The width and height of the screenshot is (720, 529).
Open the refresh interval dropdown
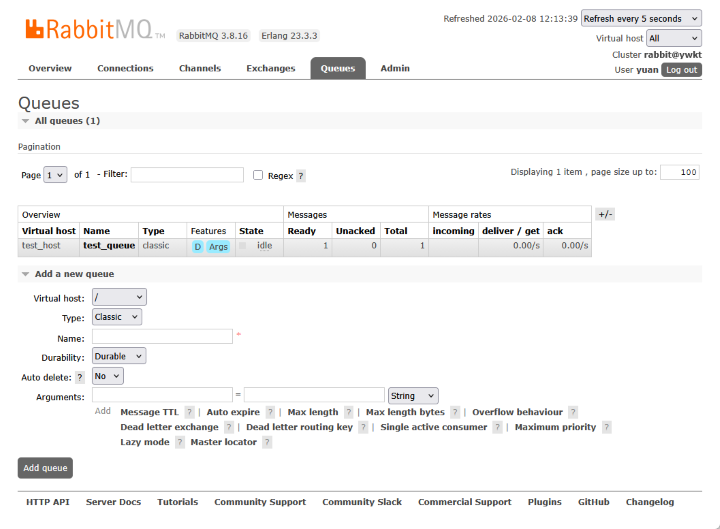point(641,19)
